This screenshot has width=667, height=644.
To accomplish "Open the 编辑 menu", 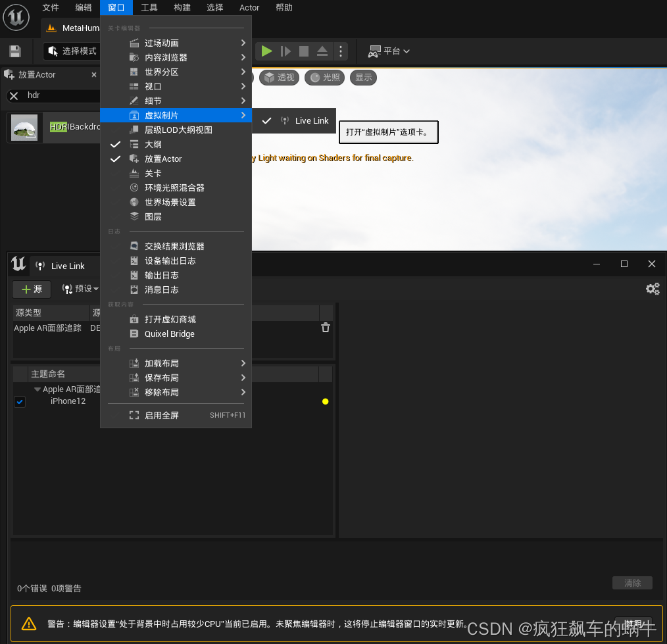I will (x=83, y=8).
